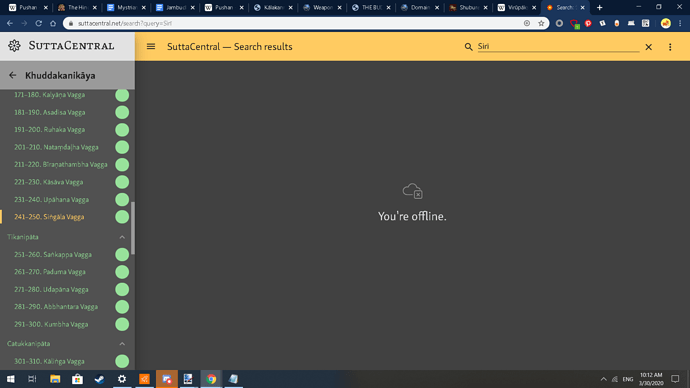Toggle green circle for 251–260 Saṅkappa Vagga

[122, 254]
